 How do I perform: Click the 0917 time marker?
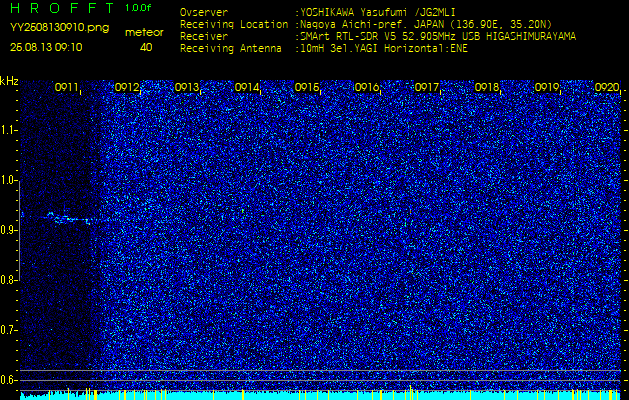pyautogui.click(x=427, y=87)
